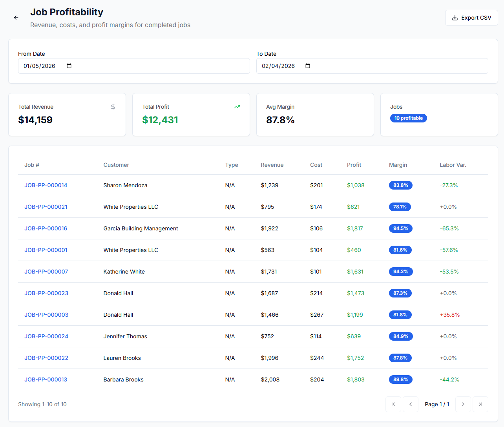This screenshot has width=504, height=427.
Task: Click the back arrow icon
Action: tap(16, 18)
